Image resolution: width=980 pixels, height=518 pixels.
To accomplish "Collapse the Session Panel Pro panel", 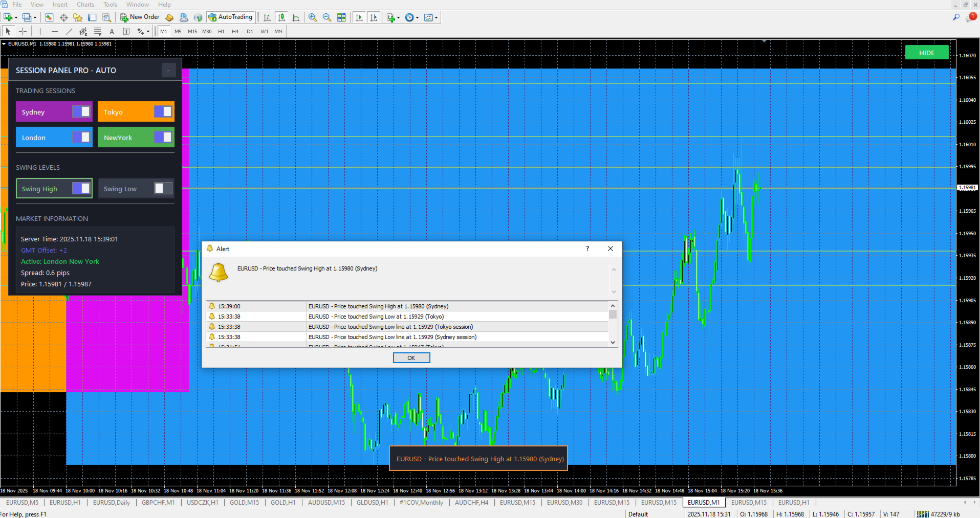I will coord(168,70).
